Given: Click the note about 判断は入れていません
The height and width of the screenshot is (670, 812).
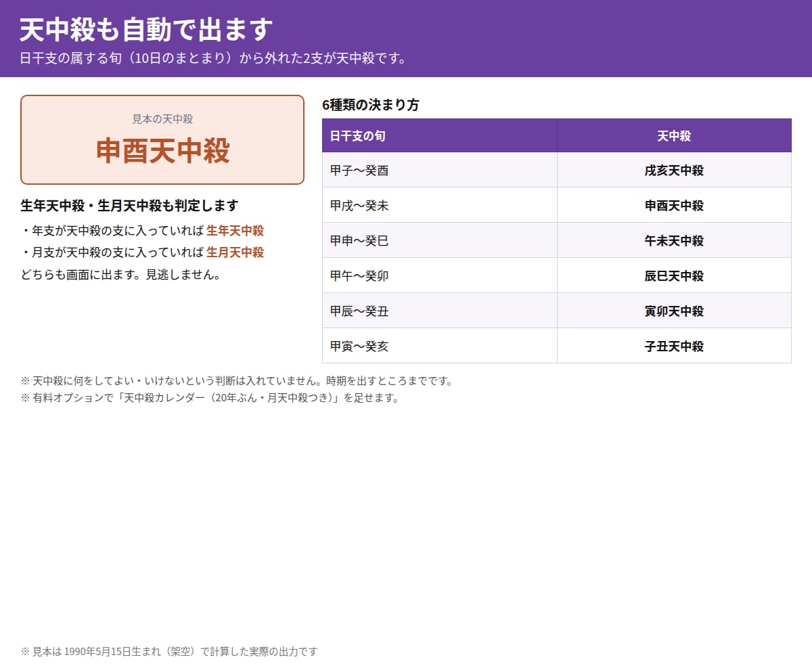Looking at the screenshot, I should coord(237,381).
